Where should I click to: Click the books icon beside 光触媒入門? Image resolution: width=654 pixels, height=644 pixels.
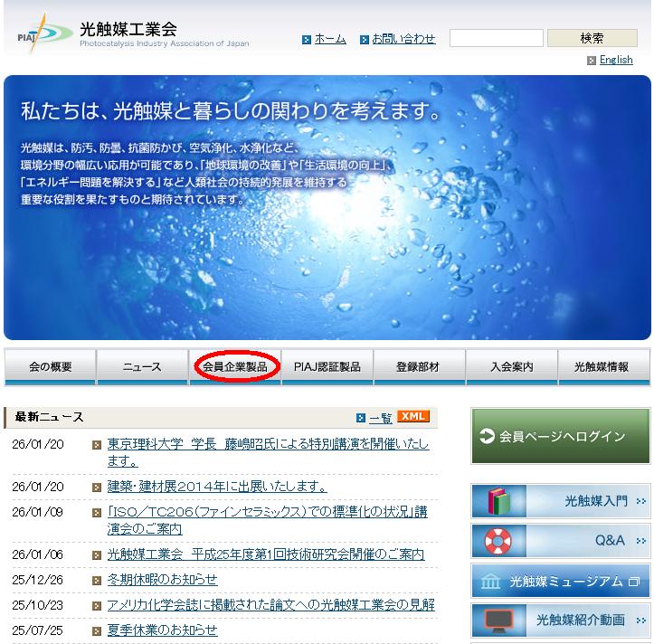498,501
